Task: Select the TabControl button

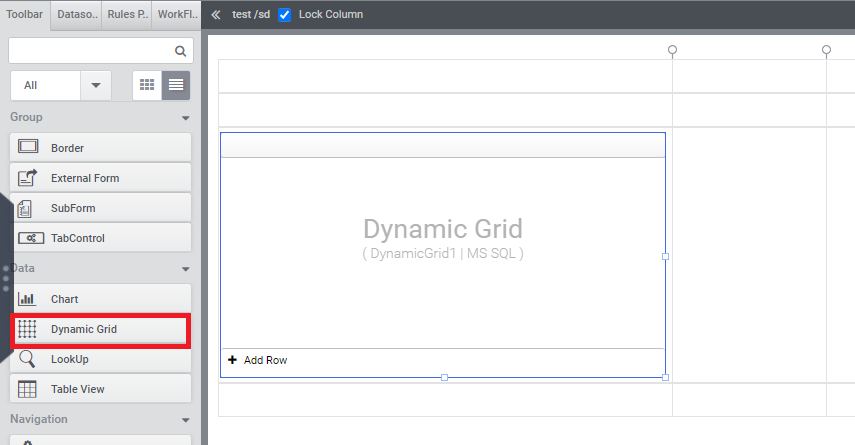Action: [x=100, y=238]
